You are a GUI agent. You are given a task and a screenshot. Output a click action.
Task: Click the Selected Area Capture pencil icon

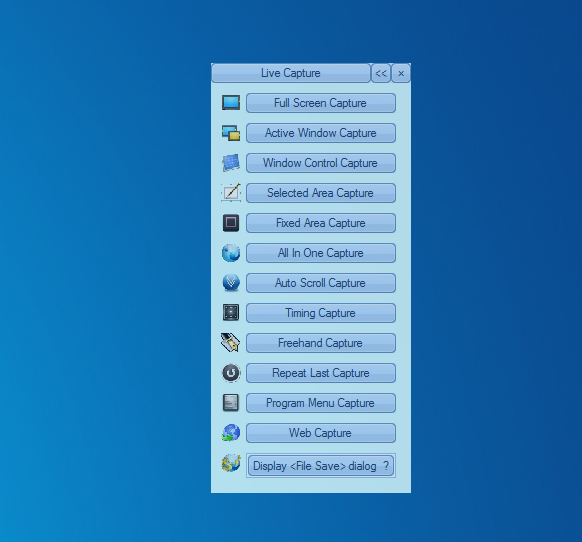231,193
